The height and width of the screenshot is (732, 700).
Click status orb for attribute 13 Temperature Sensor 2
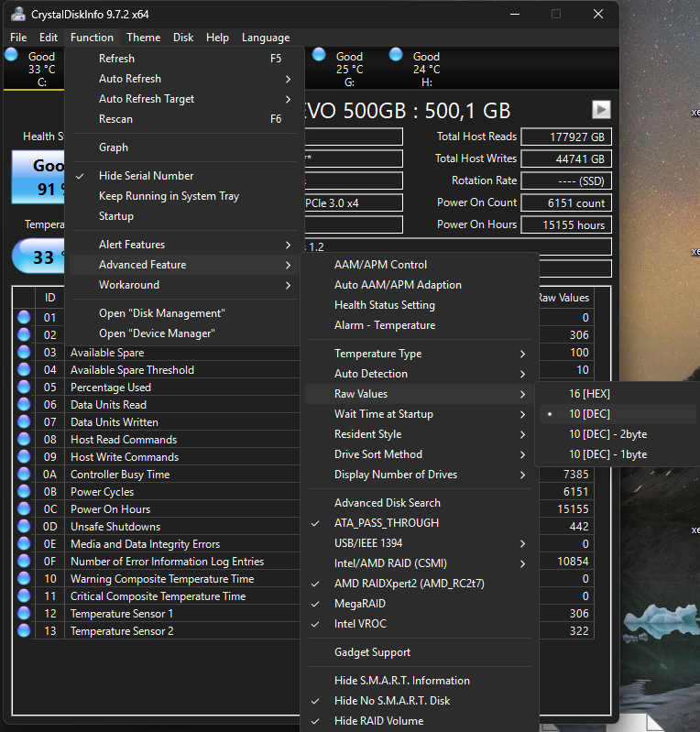(x=24, y=630)
